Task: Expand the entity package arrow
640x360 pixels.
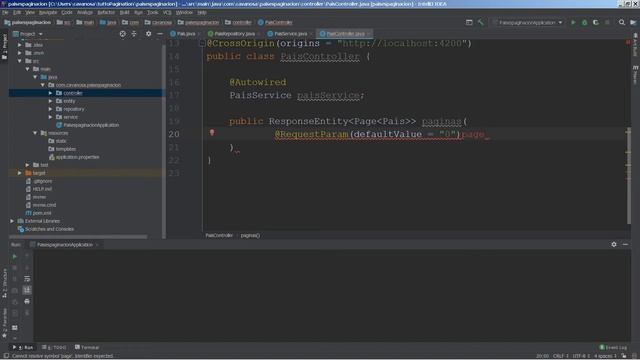Action: [51, 101]
